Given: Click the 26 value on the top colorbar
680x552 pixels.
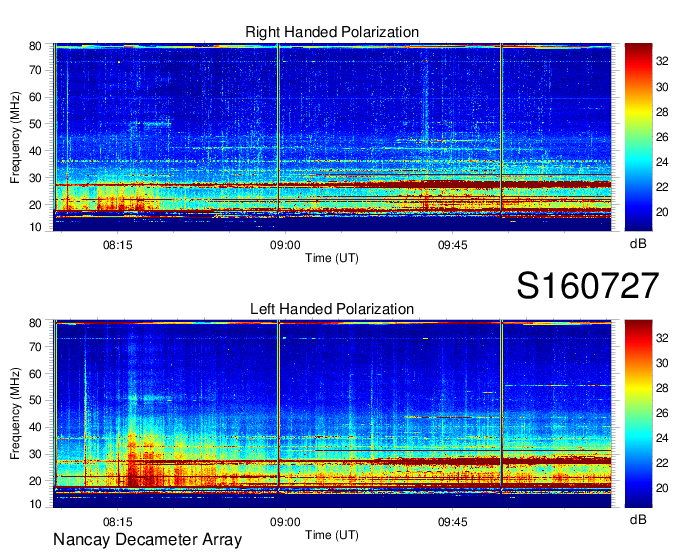Looking at the screenshot, I should pos(662,137).
